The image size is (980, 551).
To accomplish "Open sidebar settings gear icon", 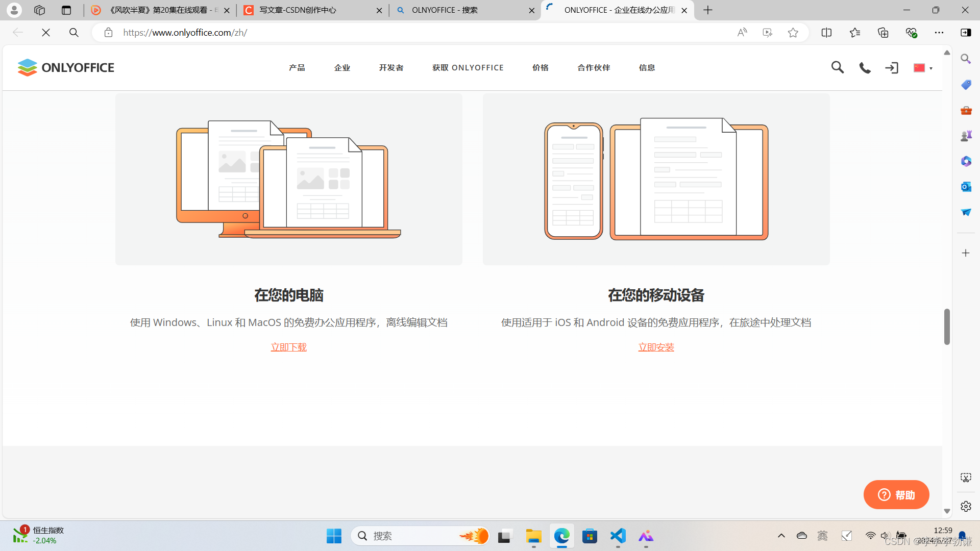I will 966,506.
